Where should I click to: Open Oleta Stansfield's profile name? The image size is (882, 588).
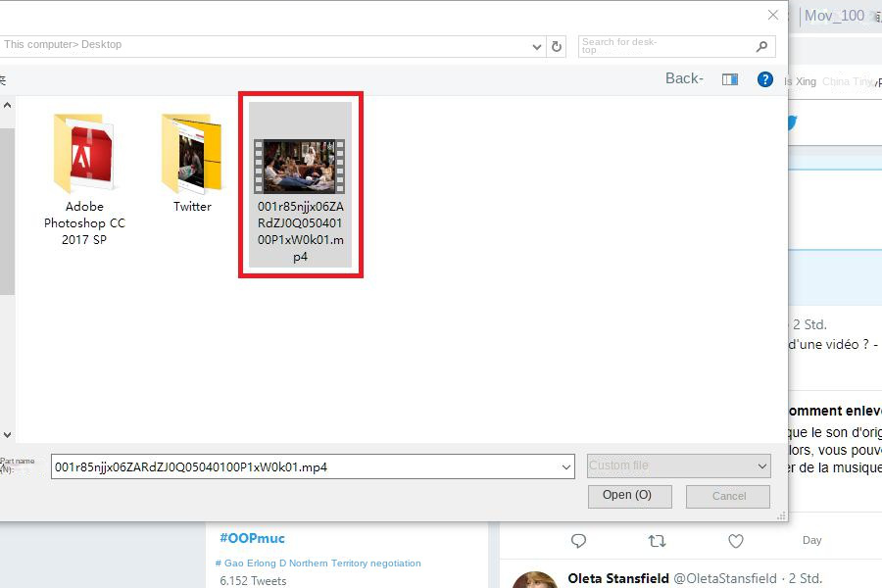[x=618, y=578]
